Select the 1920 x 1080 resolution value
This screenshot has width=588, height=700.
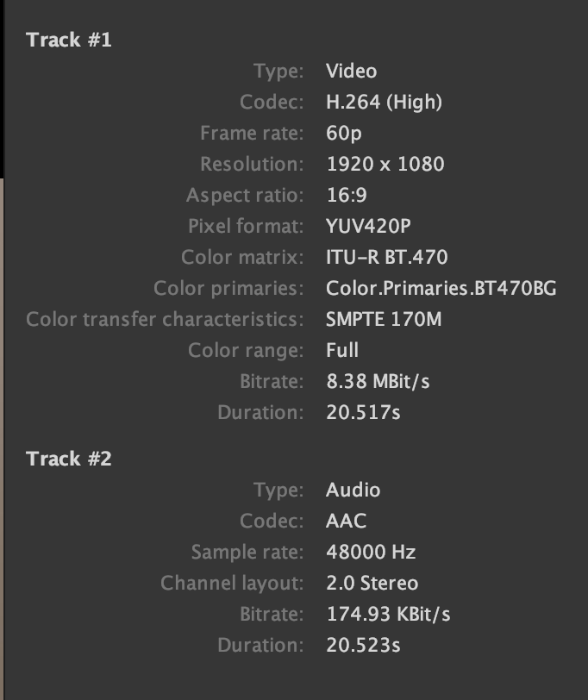tap(385, 164)
